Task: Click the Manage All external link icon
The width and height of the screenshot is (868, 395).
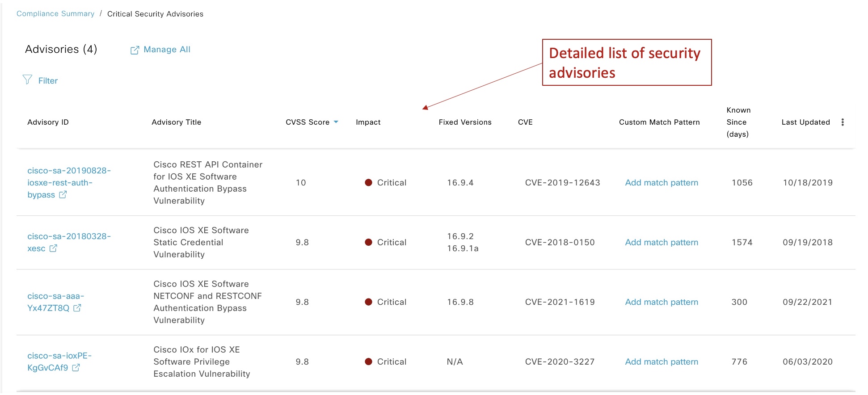Action: coord(134,50)
